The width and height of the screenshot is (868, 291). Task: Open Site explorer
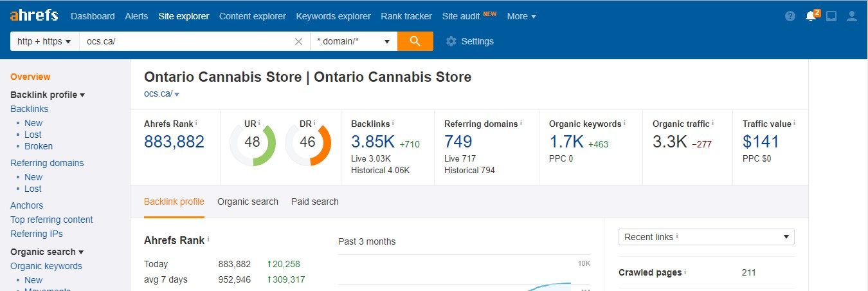(184, 16)
